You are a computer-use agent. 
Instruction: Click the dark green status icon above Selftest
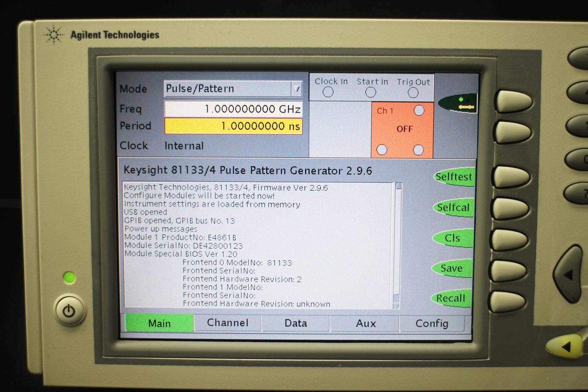pyautogui.click(x=458, y=103)
